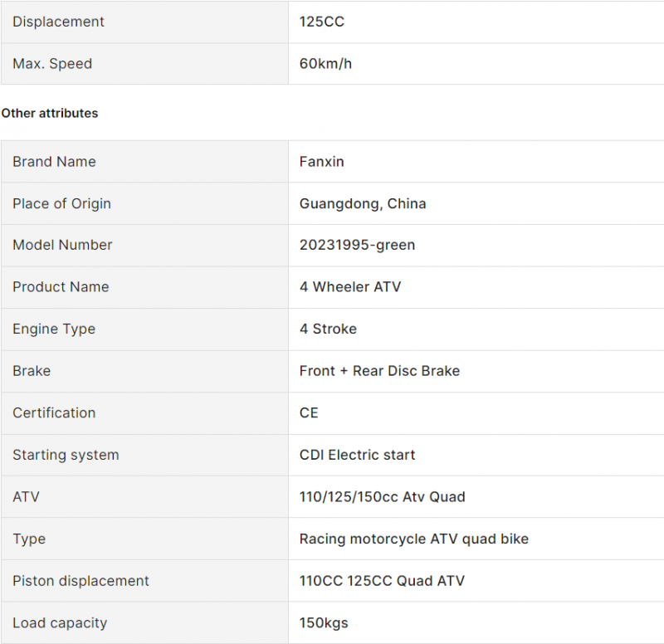This screenshot has width=664, height=644.
Task: Click the Piston displacement label
Action: coord(81,581)
